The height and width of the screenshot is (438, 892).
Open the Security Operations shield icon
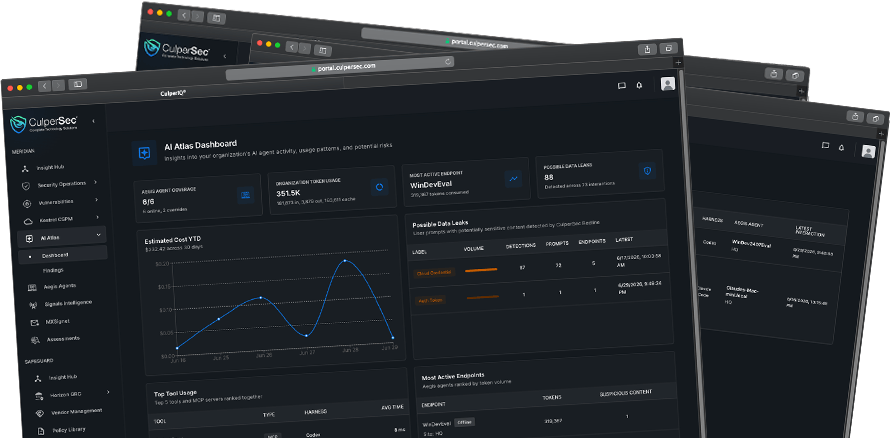pos(26,186)
